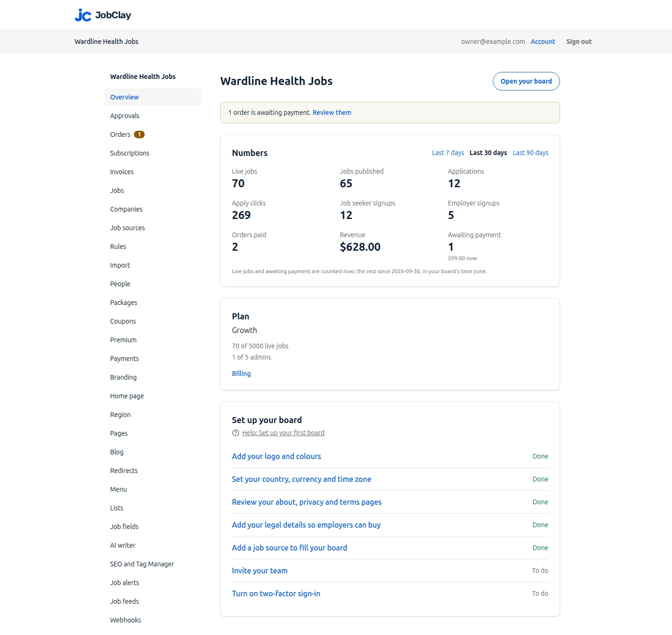
Task: Go to Job feeds in sidebar
Action: pyautogui.click(x=153, y=601)
